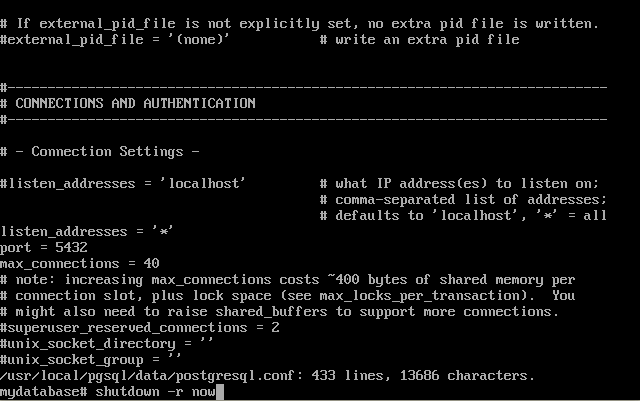Image resolution: width=640 pixels, height=401 pixels.
Task: Click the line listen_addresses = '*'
Action: click(87, 232)
